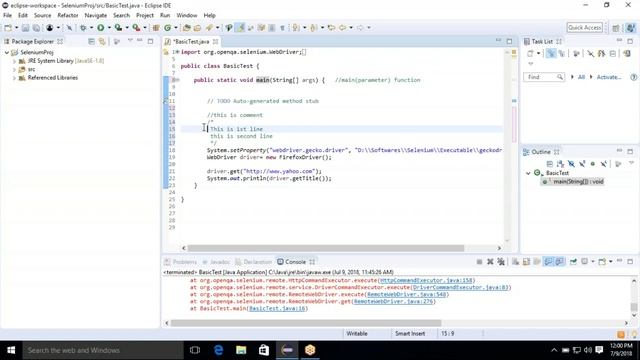
Task: Toggle Hide Non-Public Members in Outline
Action: click(x=593, y=164)
